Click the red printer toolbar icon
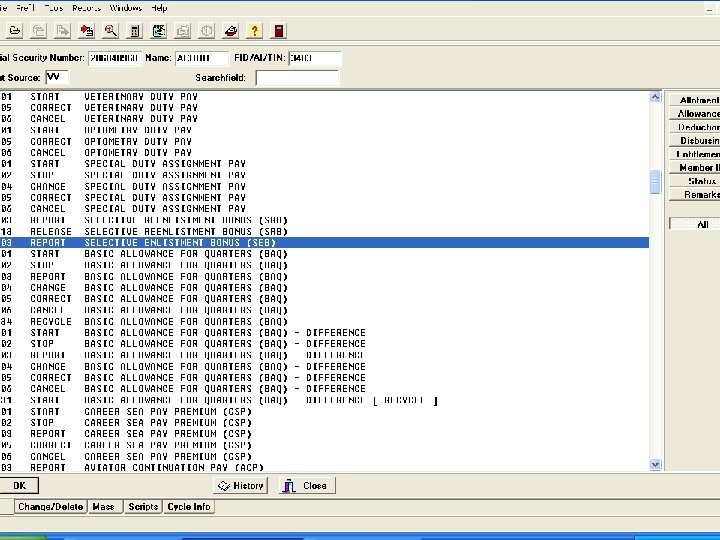Viewport: 720px width, 540px height. pyautogui.click(x=231, y=31)
